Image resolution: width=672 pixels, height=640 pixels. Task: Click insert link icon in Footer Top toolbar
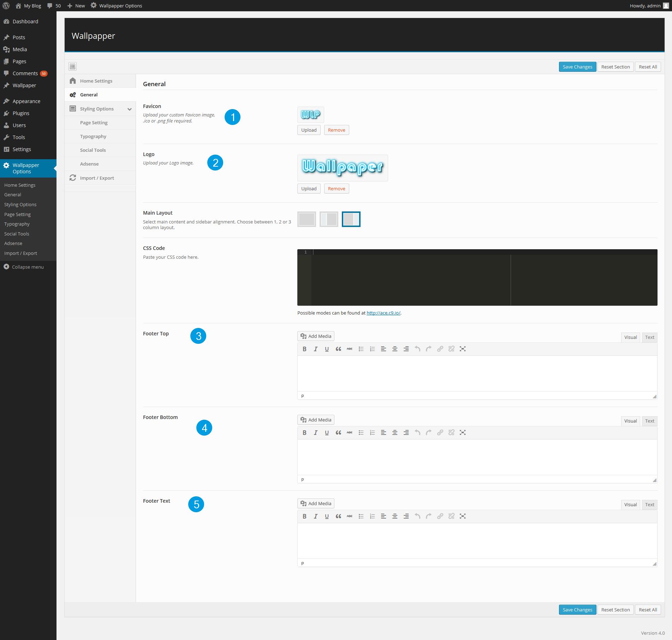click(440, 349)
